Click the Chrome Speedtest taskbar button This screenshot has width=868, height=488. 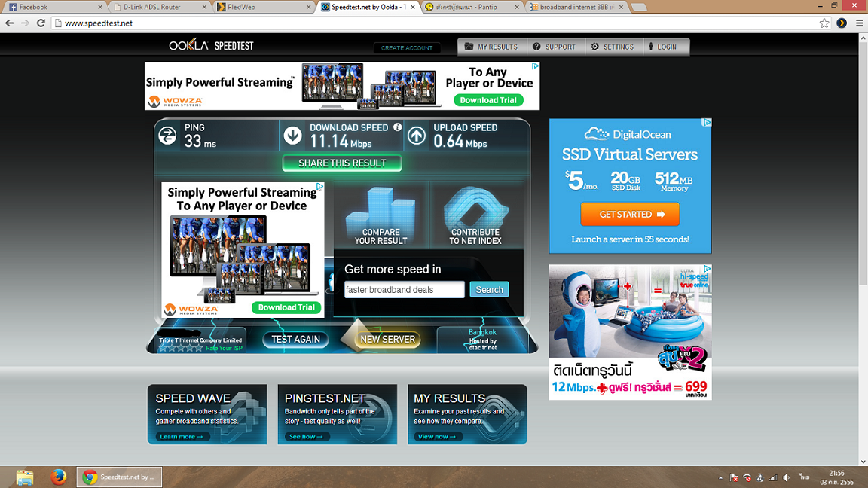[x=119, y=477]
